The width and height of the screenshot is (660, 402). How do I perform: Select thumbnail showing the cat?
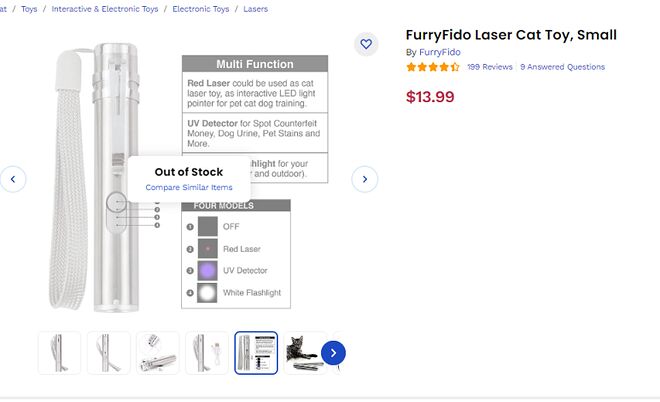tap(303, 353)
